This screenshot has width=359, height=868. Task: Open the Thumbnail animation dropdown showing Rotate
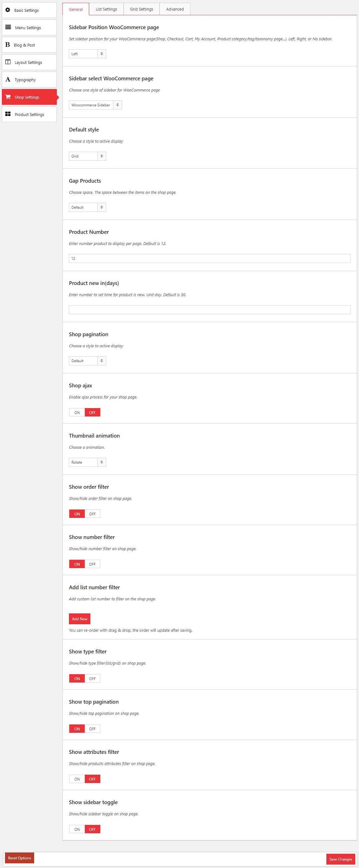point(87,462)
